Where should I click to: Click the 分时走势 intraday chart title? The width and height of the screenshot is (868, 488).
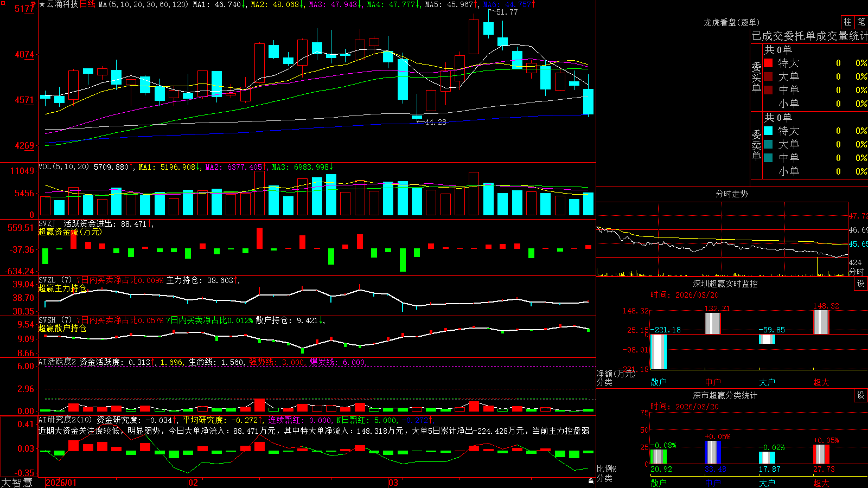click(x=731, y=194)
